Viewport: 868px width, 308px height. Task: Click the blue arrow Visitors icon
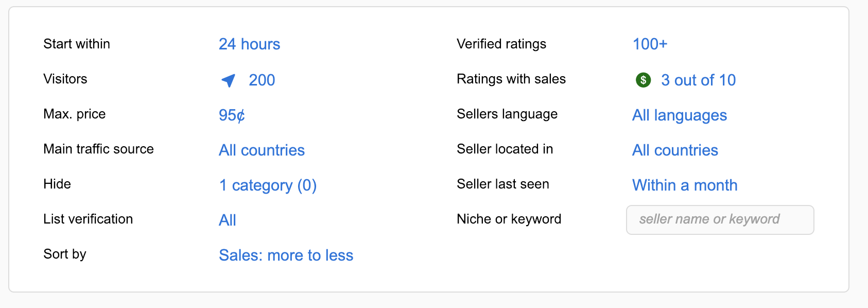point(229,80)
